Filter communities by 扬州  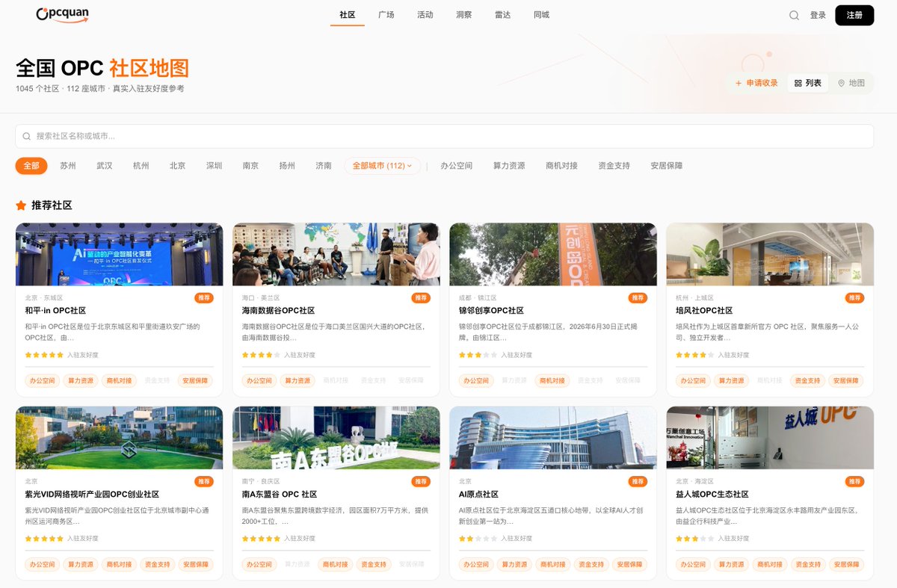[287, 166]
